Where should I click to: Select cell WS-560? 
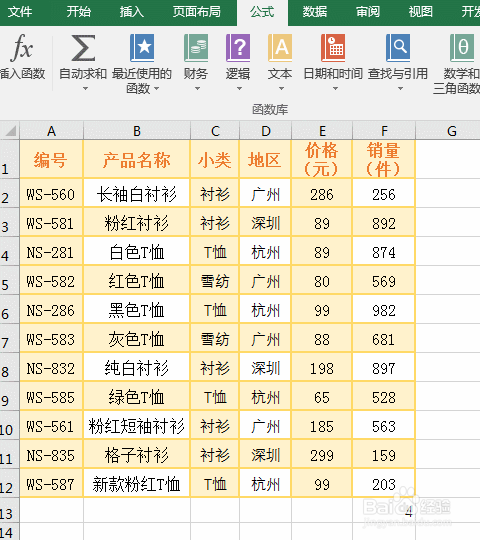click(x=51, y=193)
